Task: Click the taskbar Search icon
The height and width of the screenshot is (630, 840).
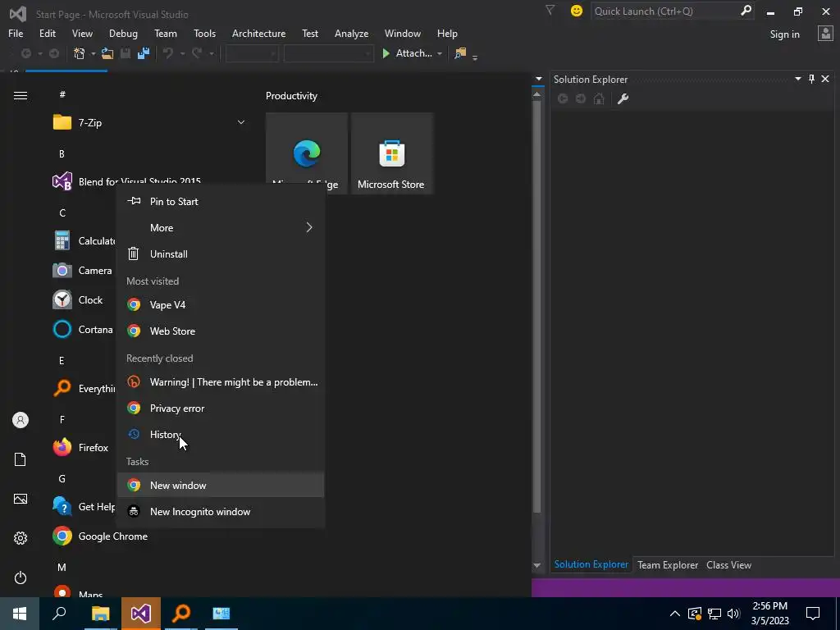Action: 59,614
